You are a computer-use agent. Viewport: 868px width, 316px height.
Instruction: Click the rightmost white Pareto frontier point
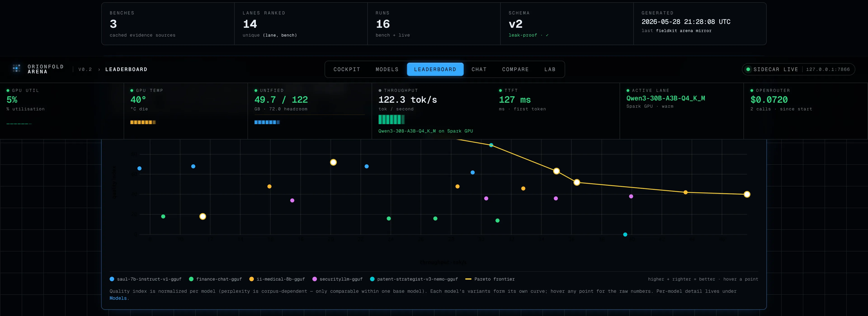pos(747,194)
